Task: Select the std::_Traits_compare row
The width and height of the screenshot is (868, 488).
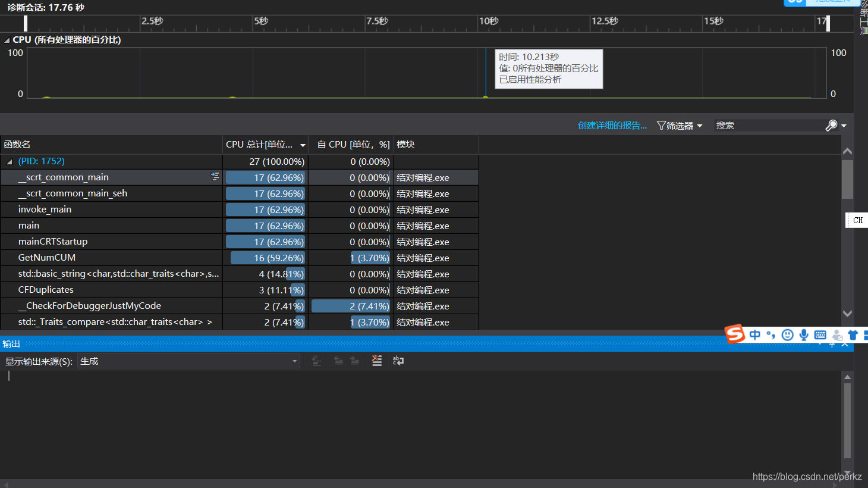Action: tap(240, 322)
